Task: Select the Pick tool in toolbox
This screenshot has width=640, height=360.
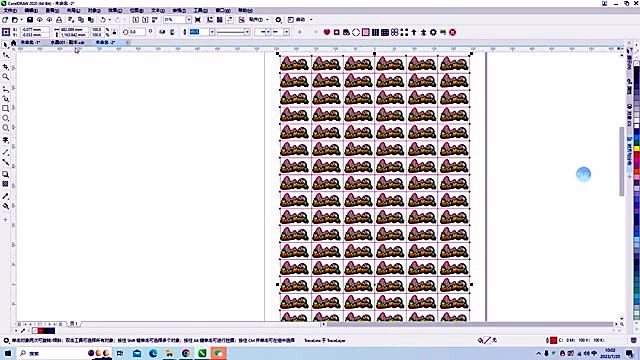Action: (x=5, y=45)
